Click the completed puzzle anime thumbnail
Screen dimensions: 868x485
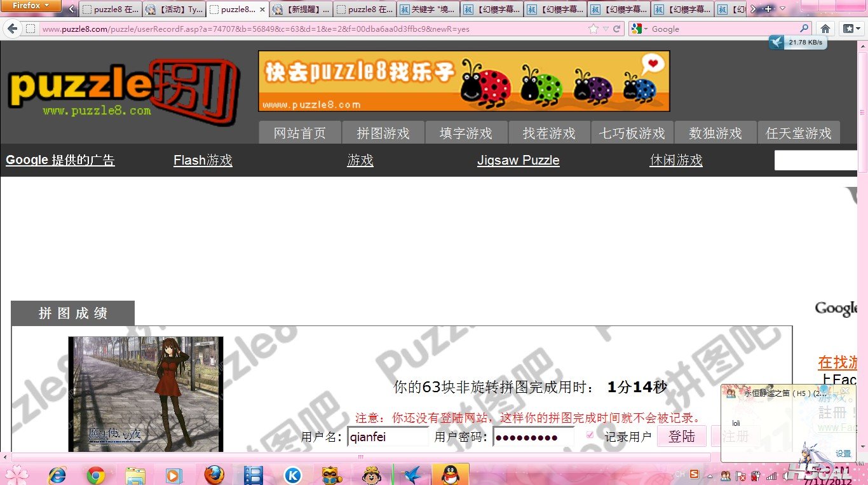click(146, 394)
